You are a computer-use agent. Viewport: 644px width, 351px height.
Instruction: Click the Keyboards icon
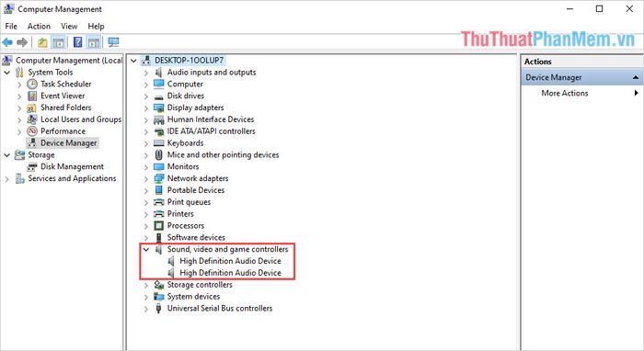[x=158, y=143]
